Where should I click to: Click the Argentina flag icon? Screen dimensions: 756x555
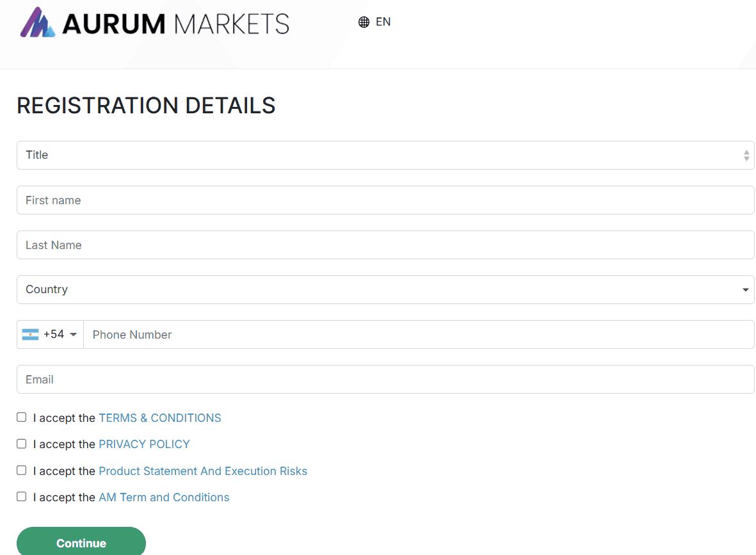point(32,334)
